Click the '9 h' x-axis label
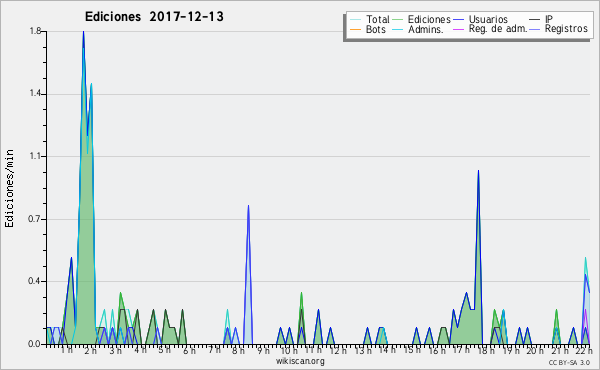600x370 pixels. 263,350
